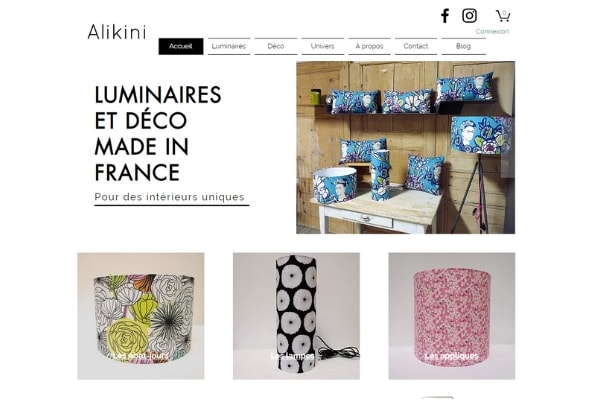Click the 'Pour des intérieurs uniques' tagline
The height and width of the screenshot is (400, 600).
[169, 197]
